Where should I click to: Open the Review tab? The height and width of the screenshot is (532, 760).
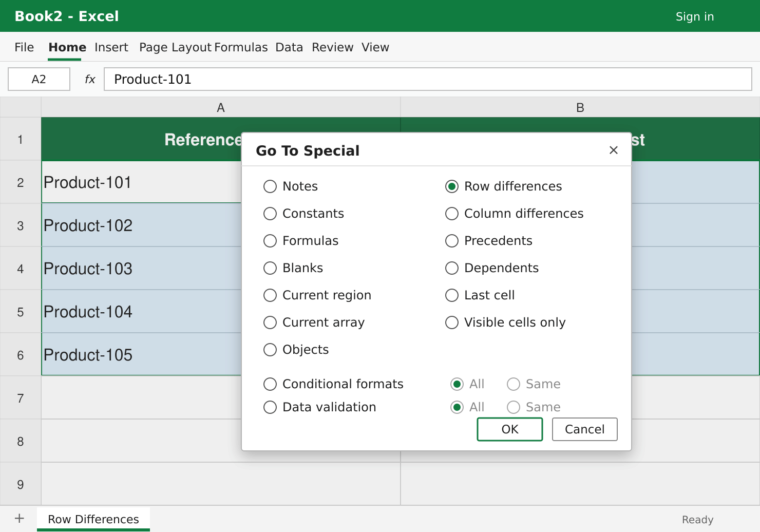333,47
